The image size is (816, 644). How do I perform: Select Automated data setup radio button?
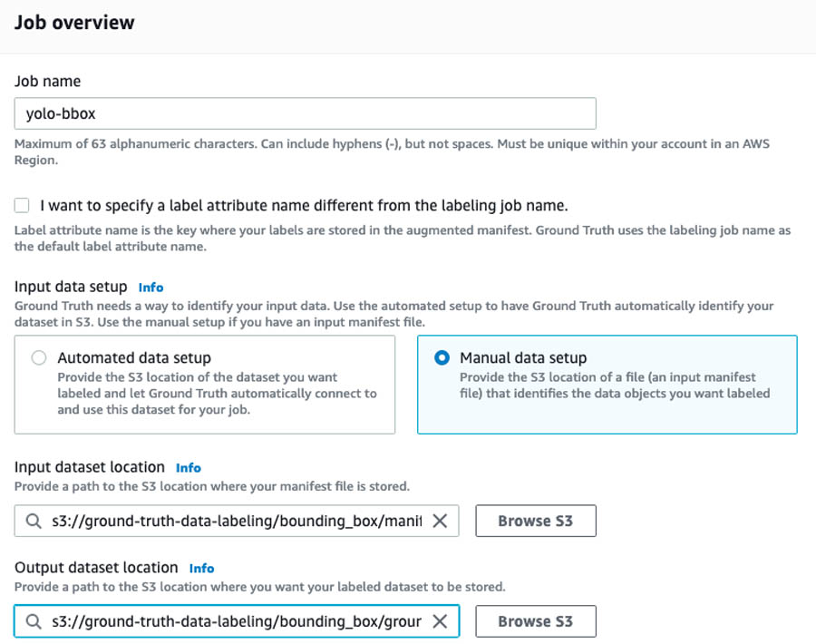point(38,357)
